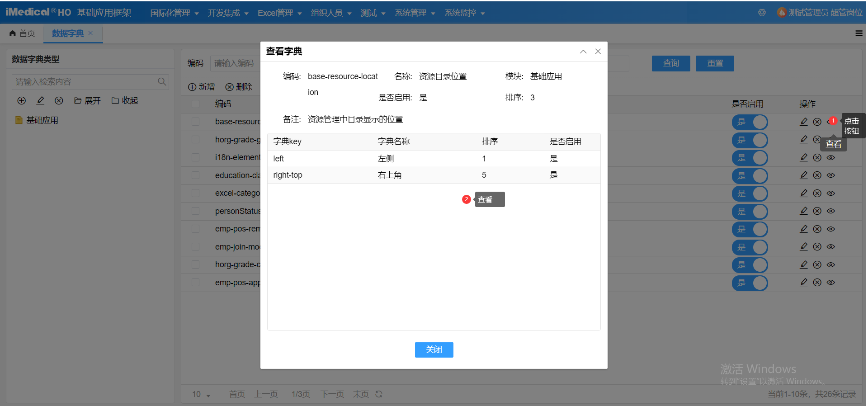Collapse the 基础应用 tree node
Image resolution: width=868 pixels, height=406 pixels.
(11, 120)
